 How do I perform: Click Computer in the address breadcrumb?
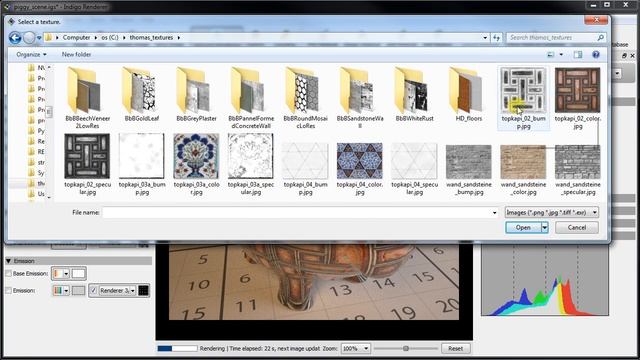(76, 38)
